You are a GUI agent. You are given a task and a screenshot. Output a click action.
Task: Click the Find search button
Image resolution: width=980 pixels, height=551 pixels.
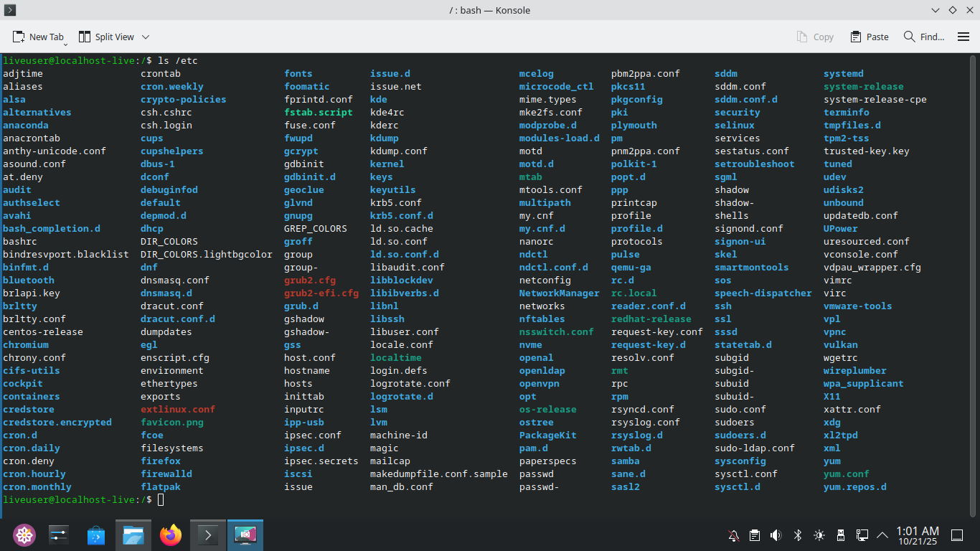(923, 37)
